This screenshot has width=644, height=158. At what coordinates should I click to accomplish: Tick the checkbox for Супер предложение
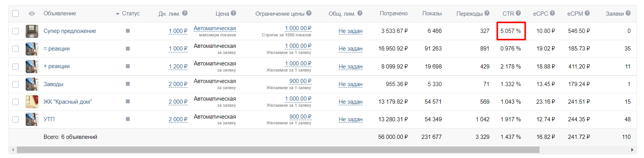(x=15, y=31)
